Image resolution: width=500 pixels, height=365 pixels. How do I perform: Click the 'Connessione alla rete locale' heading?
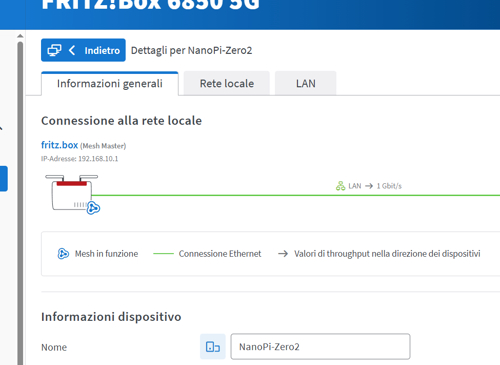click(121, 121)
